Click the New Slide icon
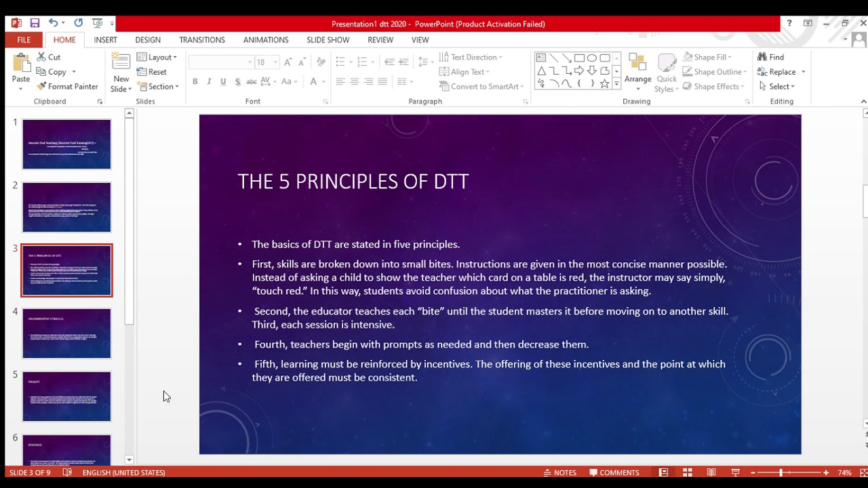The image size is (868, 488). (x=121, y=62)
